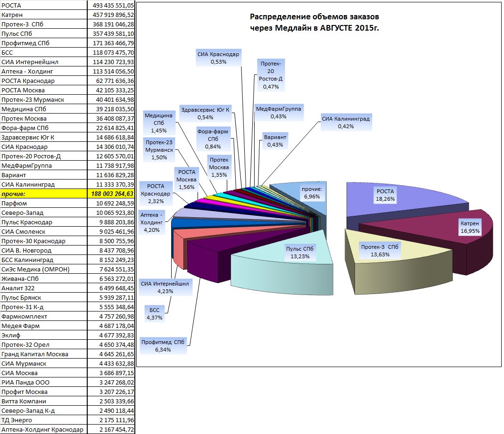Select the 'СИА Интернейшнл 4,23%' data label
Screen dimensions: 504x434
[x=165, y=287]
